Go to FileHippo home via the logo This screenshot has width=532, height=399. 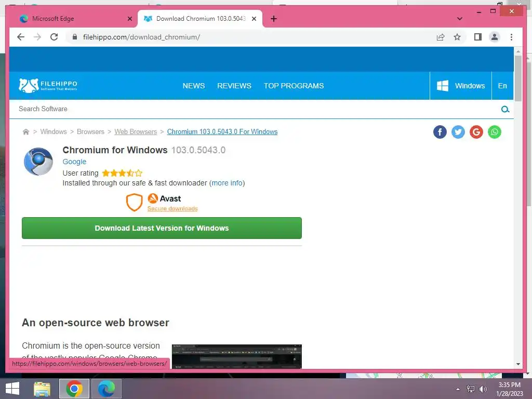(48, 86)
